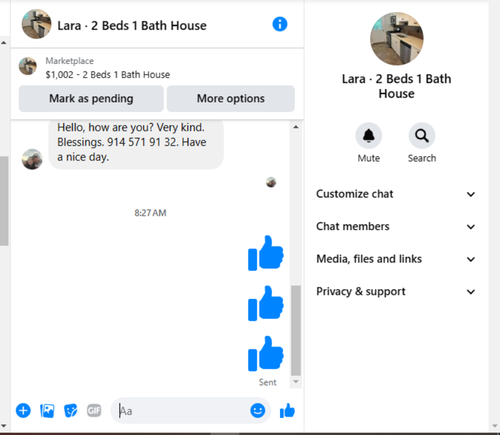Click the Sent status label

click(267, 382)
